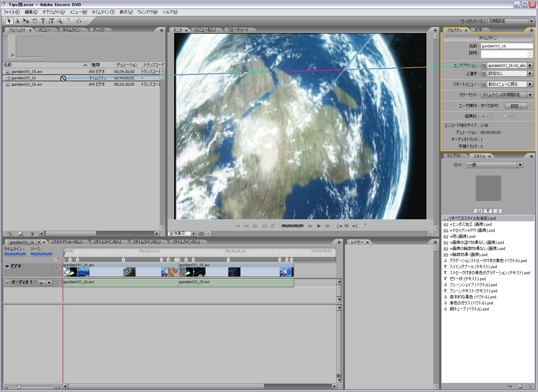Image resolution: width=538 pixels, height=392 pixels.
Task: Click the trash icon in Styles panel footer
Action: pos(530,387)
